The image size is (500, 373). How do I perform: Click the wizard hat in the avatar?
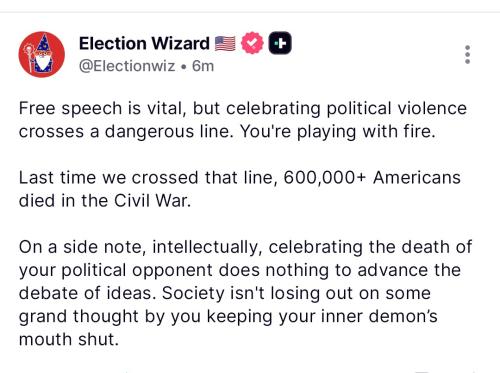pos(44,43)
